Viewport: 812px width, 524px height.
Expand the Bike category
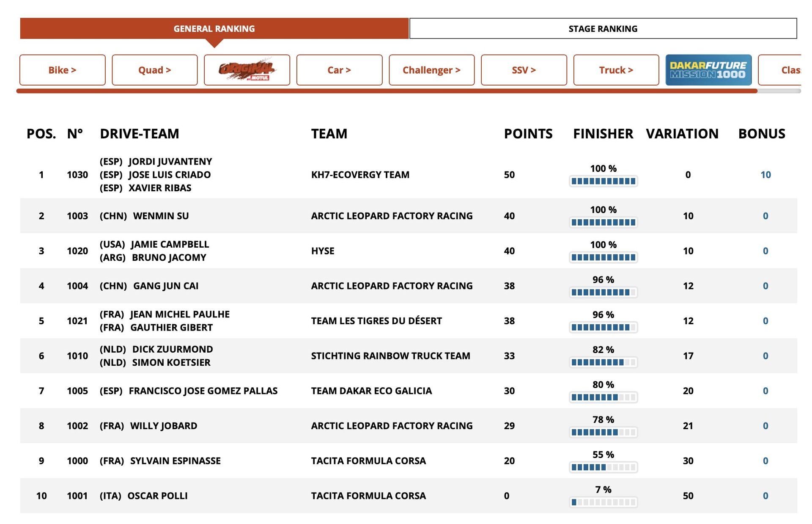coord(62,70)
